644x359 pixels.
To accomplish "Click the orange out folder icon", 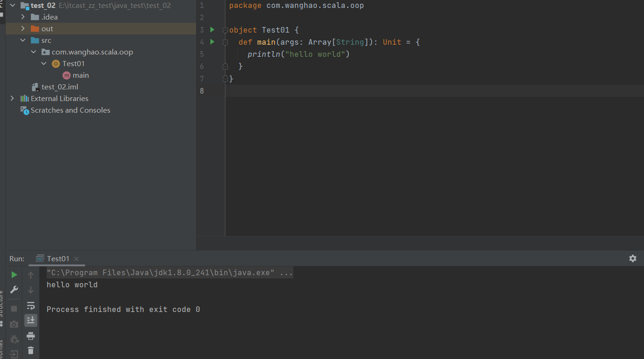I will pos(35,29).
